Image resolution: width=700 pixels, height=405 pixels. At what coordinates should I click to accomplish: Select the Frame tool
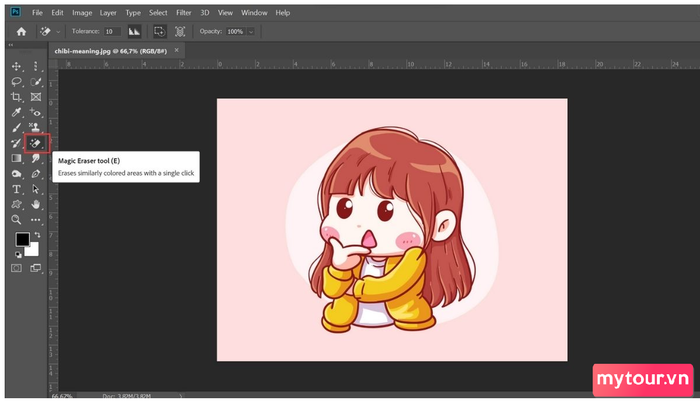(x=36, y=97)
